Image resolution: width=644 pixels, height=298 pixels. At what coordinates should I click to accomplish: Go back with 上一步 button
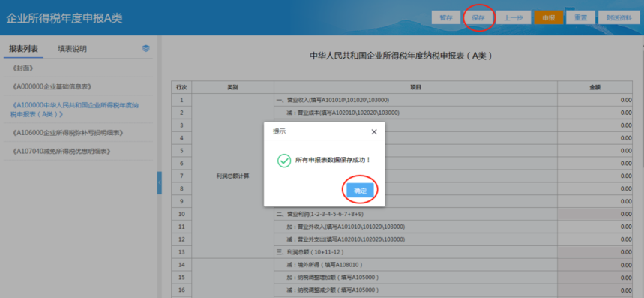[514, 18]
